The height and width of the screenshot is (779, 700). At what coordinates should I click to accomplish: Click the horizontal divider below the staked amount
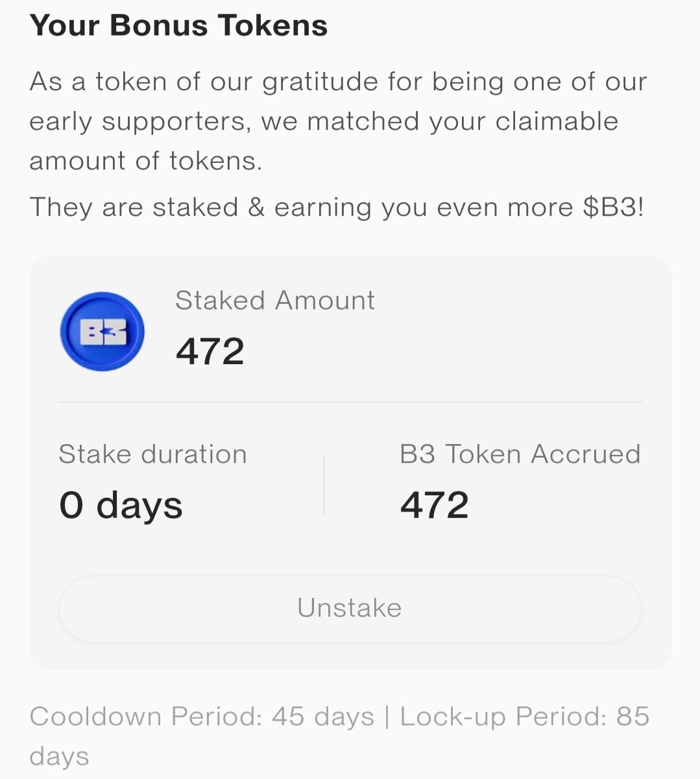pos(350,402)
